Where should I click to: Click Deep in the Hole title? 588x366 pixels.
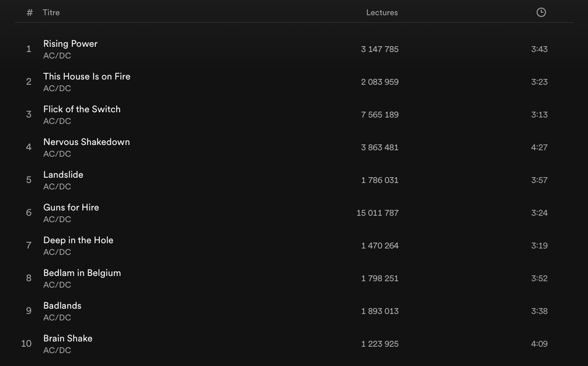pyautogui.click(x=78, y=240)
